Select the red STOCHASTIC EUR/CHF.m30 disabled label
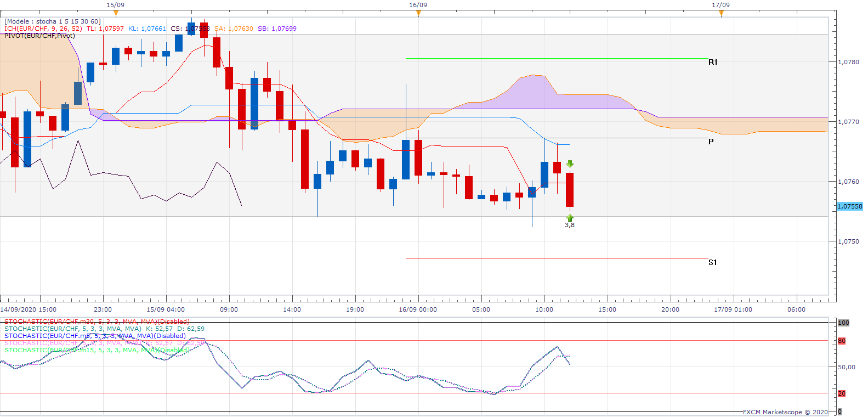This screenshot has width=868, height=417. [x=97, y=322]
